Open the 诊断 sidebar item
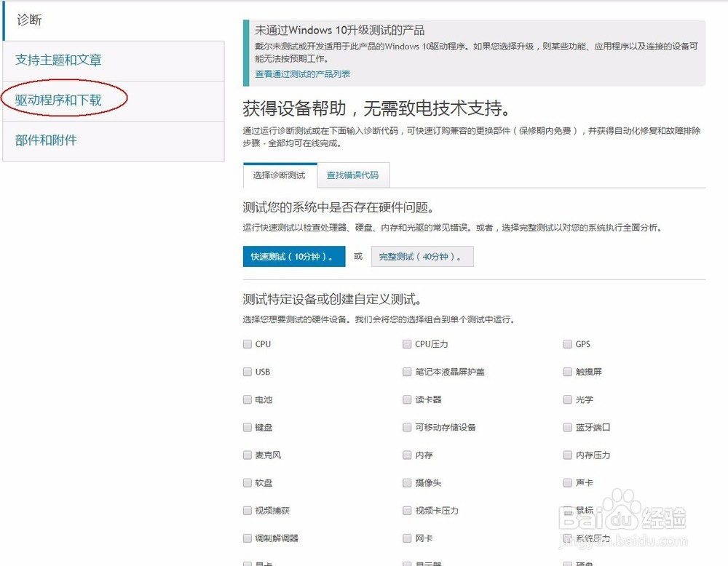Viewport: 728px width, 566px height. 114,20
